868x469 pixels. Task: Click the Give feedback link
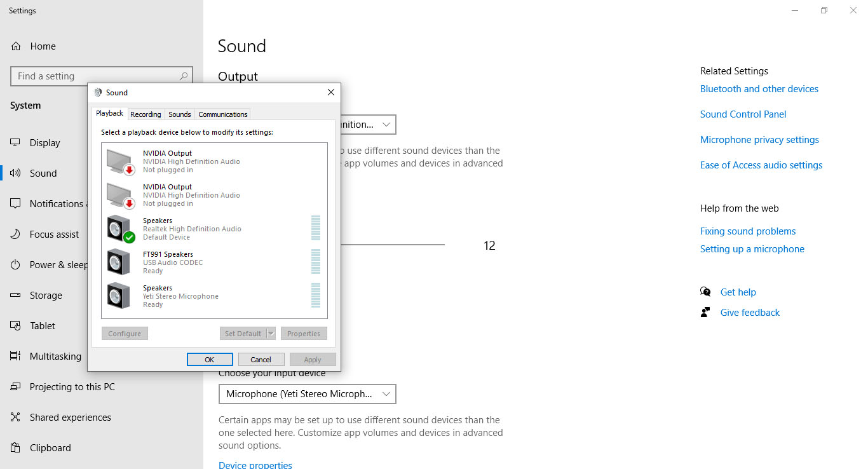tap(750, 313)
